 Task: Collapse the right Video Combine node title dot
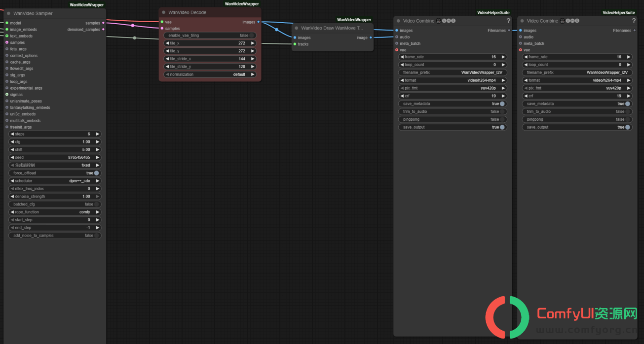click(x=522, y=21)
